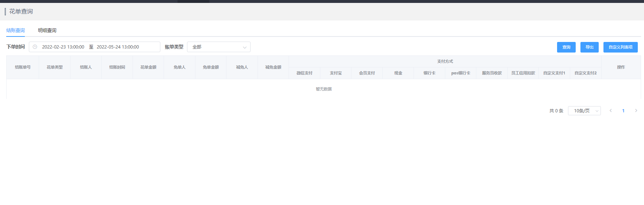The width and height of the screenshot is (644, 205).
Task: Click the 免单金额 column header
Action: coord(211,67)
